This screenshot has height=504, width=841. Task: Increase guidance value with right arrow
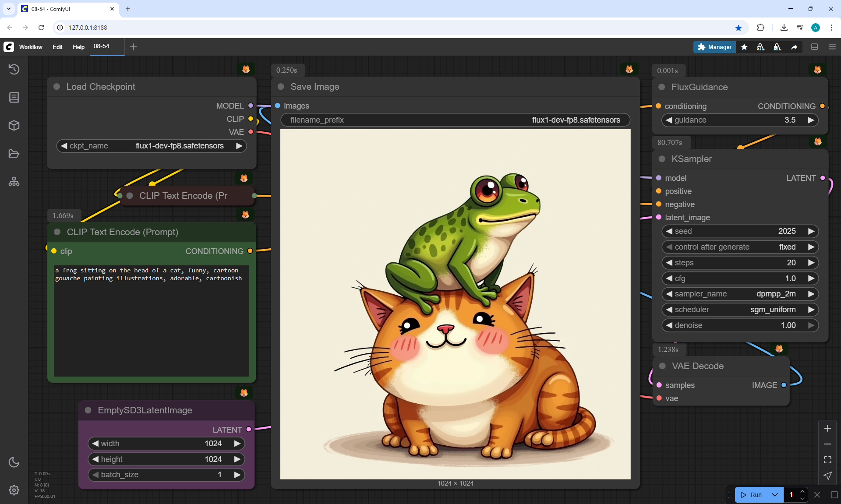click(x=811, y=120)
